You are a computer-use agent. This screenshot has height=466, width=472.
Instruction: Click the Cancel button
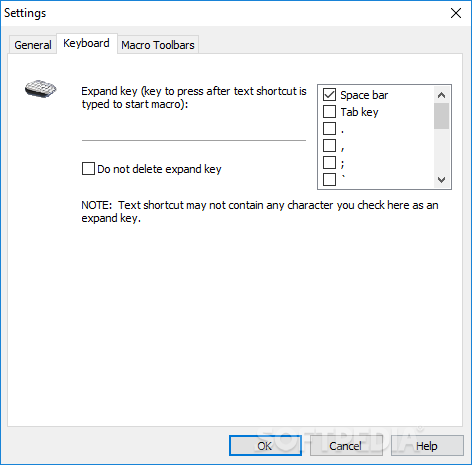(346, 446)
